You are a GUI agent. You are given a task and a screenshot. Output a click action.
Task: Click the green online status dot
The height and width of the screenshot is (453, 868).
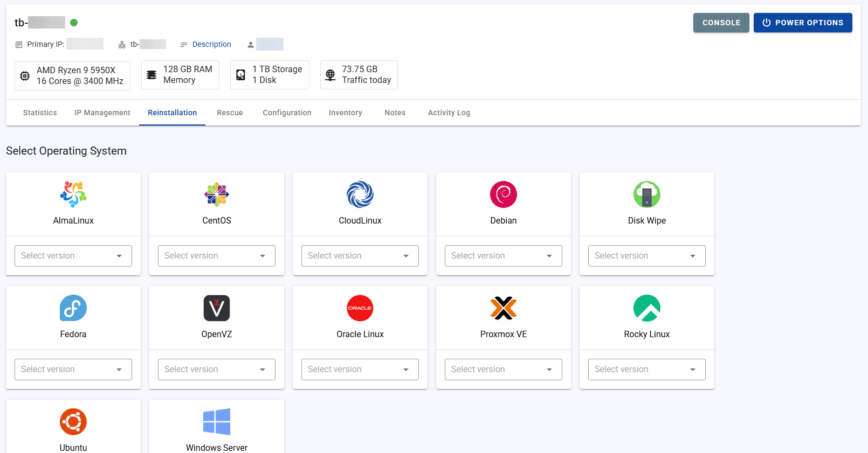[x=74, y=23]
